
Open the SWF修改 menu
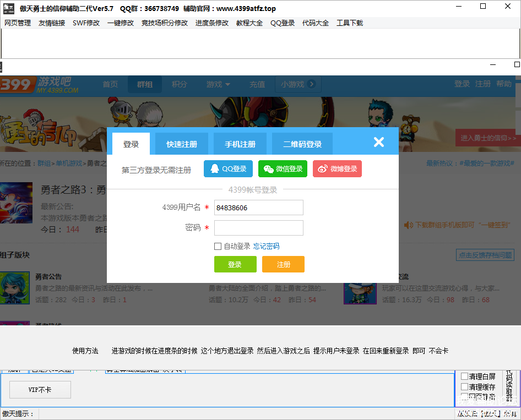86,23
